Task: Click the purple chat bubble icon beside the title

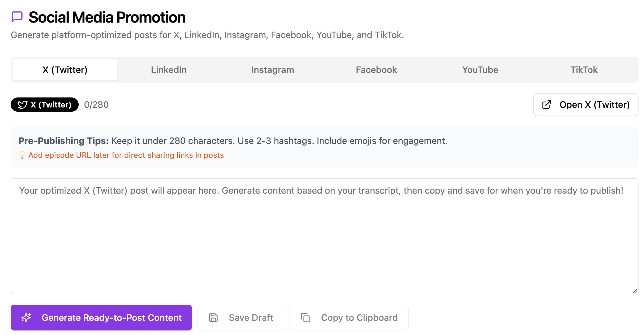Action: (17, 17)
